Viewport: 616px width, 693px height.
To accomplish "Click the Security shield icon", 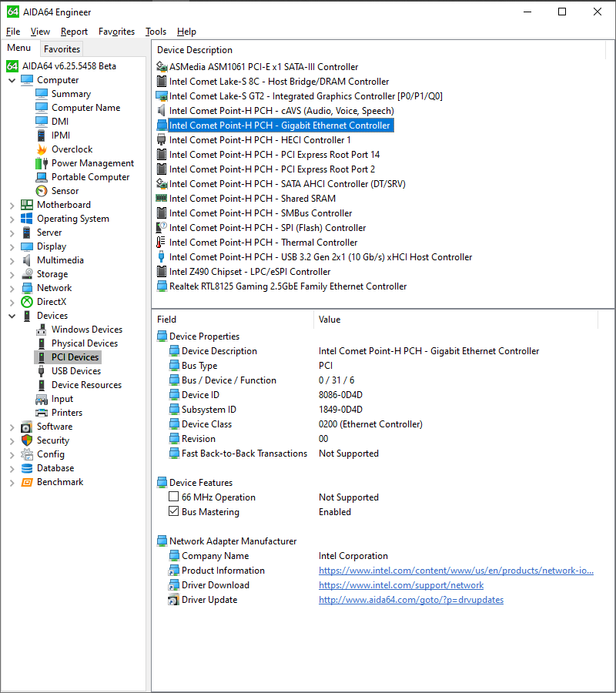I will click(27, 440).
